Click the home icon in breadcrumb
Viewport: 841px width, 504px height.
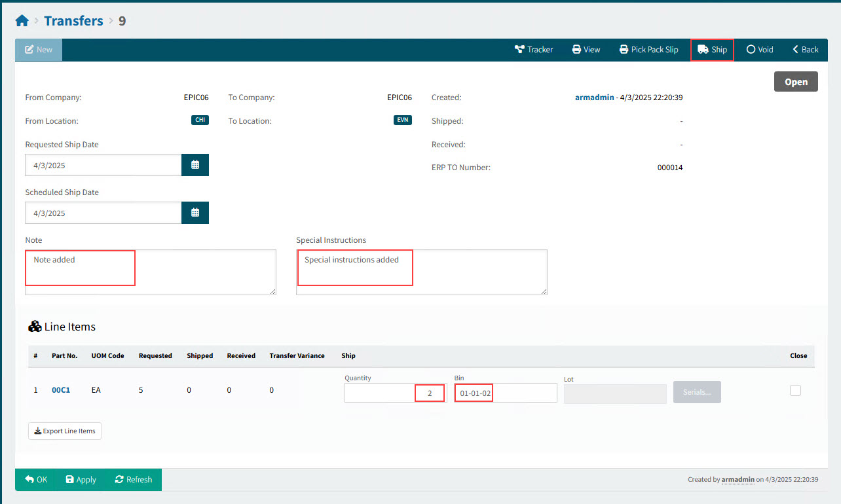(22, 21)
